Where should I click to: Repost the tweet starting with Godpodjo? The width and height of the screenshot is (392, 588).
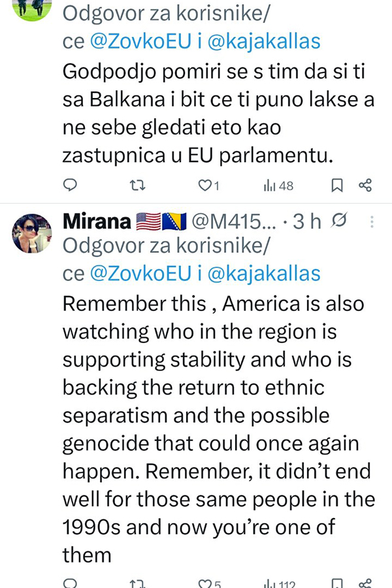(137, 186)
